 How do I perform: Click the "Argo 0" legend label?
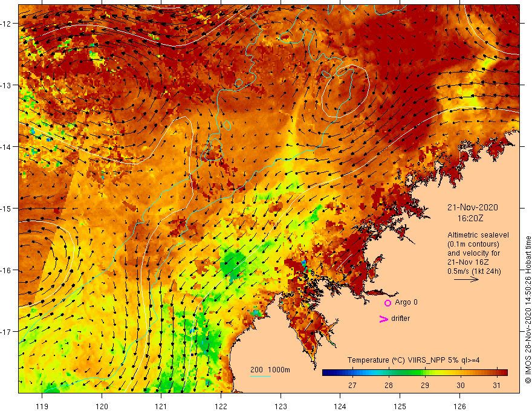(x=406, y=302)
